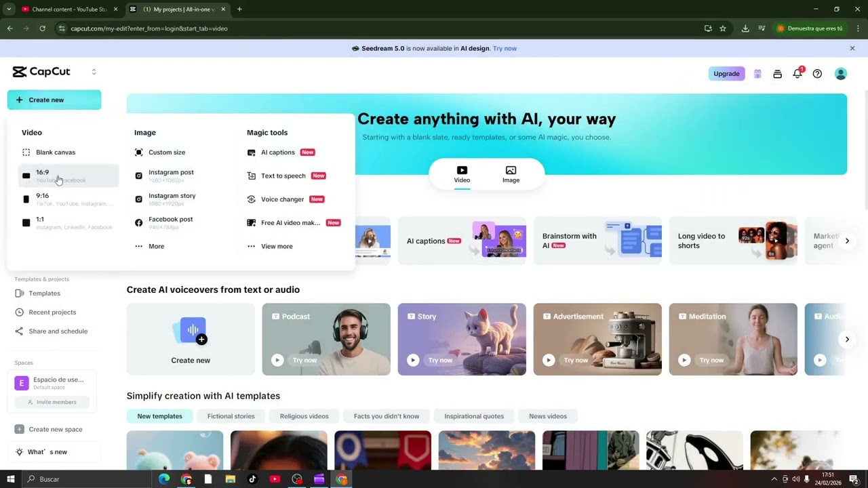
Task: Open browser downloads icon
Action: click(x=745, y=28)
